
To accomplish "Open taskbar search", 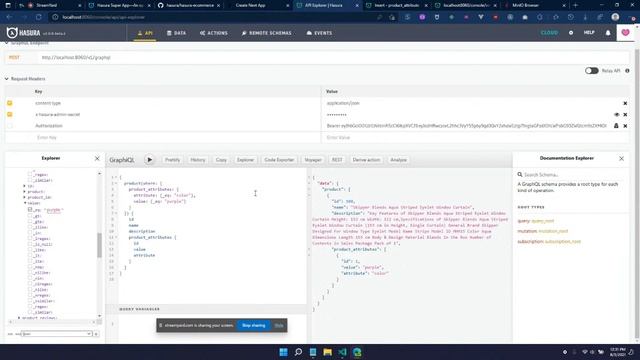I will click(x=298, y=352).
